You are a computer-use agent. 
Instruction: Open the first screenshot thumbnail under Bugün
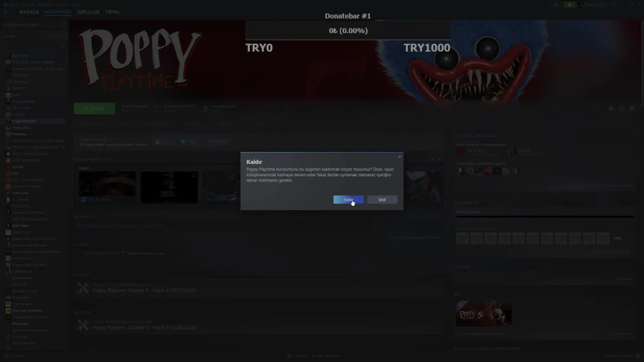107,188
